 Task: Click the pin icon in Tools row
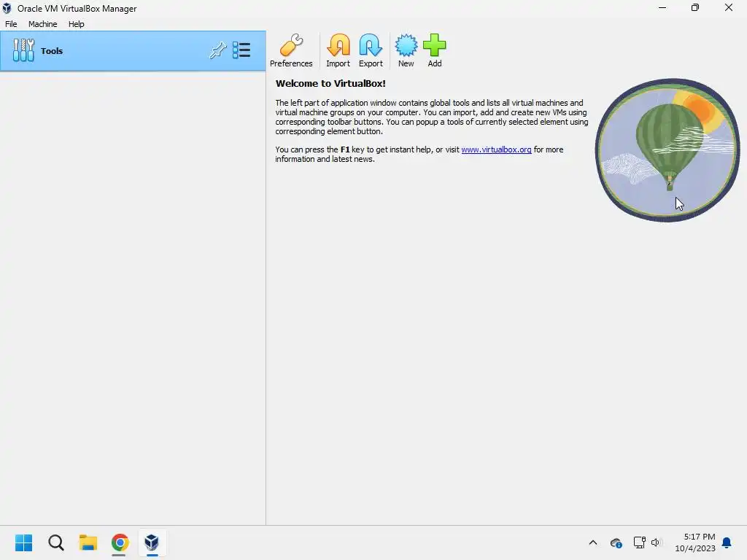pos(217,50)
